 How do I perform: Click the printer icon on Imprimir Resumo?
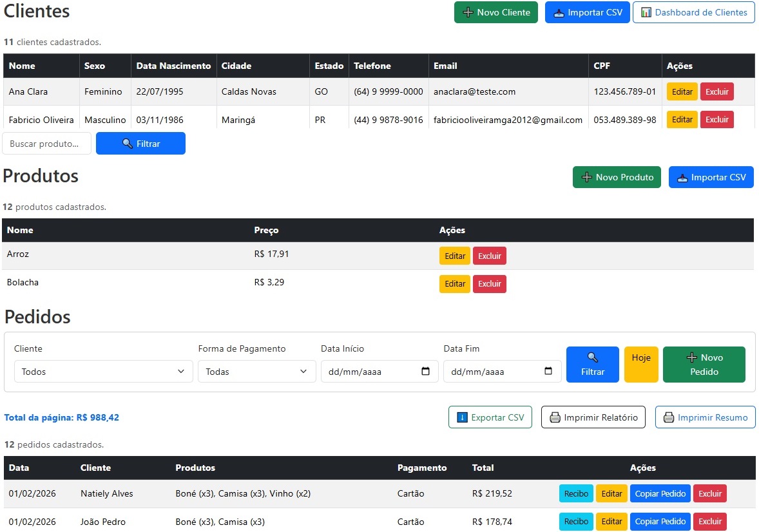[669, 417]
